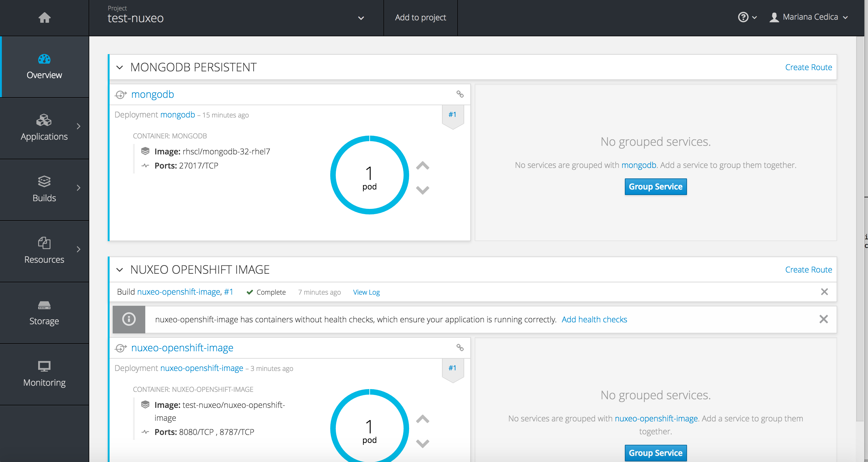Open the Deployment nuxeo-openshift-image link
Image resolution: width=868 pixels, height=462 pixels.
(202, 368)
